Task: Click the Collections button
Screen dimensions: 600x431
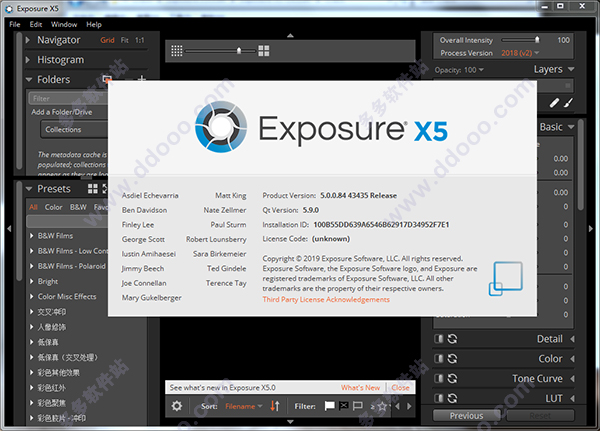Action: pos(75,129)
